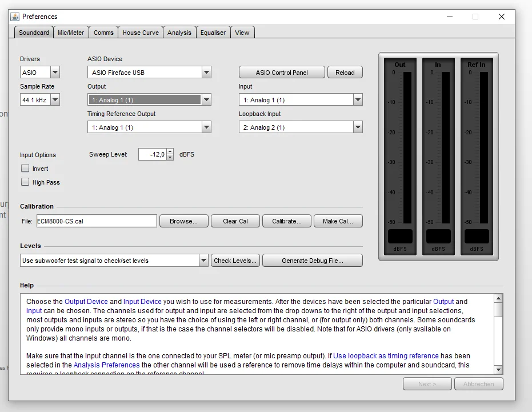Click the Ref In meter dBFS readout box
The width and height of the screenshot is (532, 412).
477,236
